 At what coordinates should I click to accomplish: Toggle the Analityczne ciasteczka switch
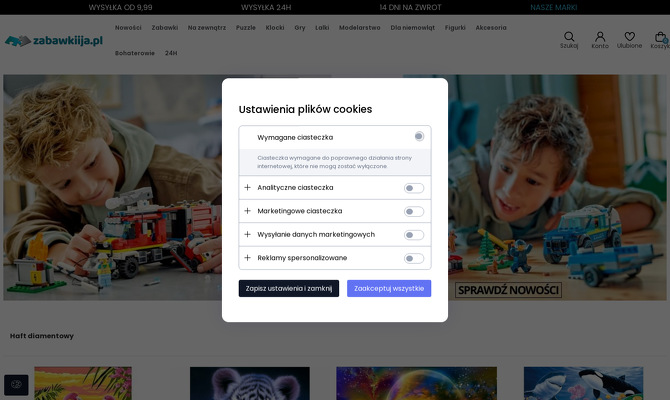[x=414, y=188]
